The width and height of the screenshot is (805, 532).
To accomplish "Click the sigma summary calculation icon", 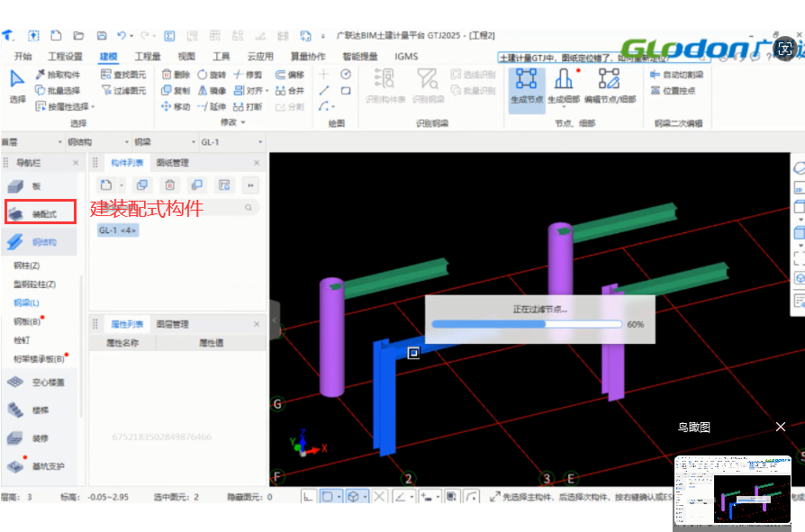I will pyautogui.click(x=169, y=35).
